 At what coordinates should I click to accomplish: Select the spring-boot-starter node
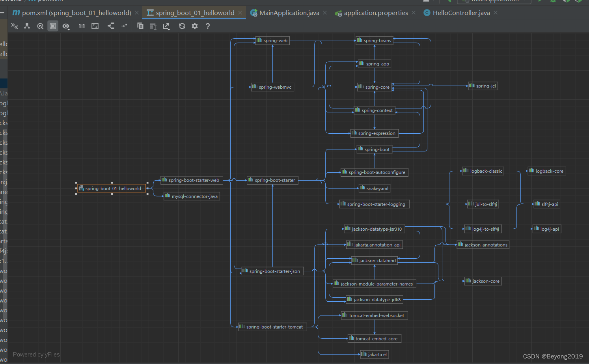click(x=272, y=180)
